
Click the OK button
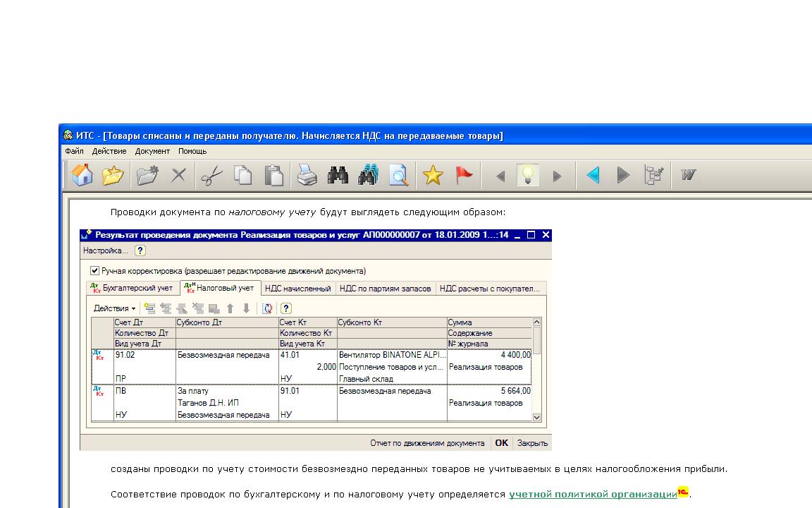pos(501,443)
